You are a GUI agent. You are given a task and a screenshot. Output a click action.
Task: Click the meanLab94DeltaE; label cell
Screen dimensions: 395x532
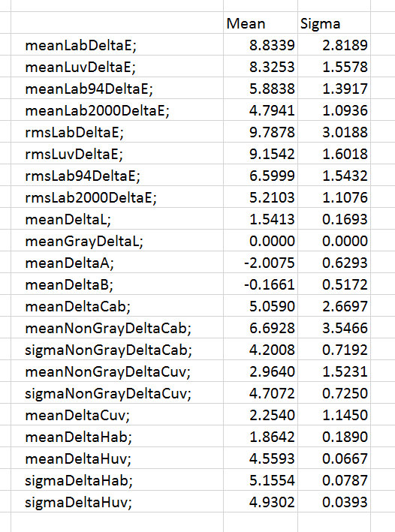tap(117, 88)
